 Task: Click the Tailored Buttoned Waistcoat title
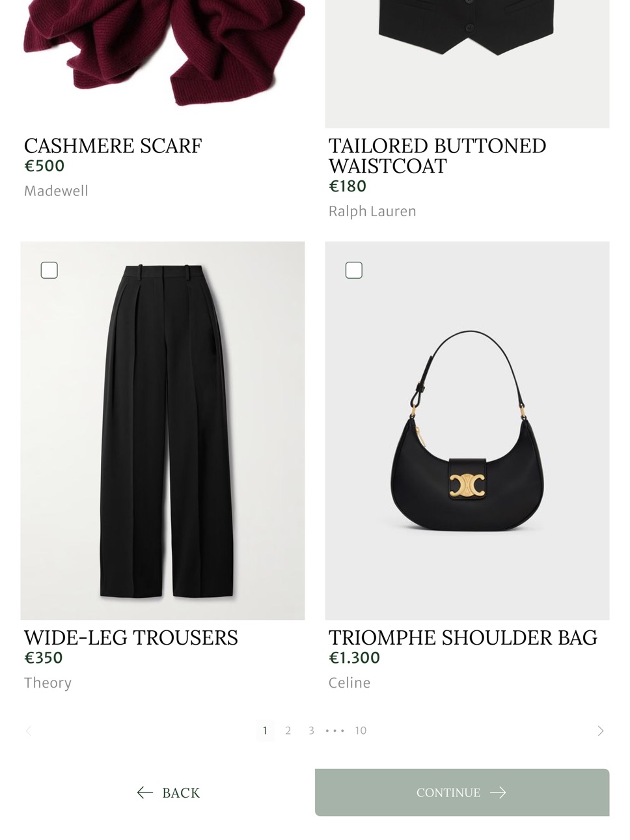[x=437, y=156]
